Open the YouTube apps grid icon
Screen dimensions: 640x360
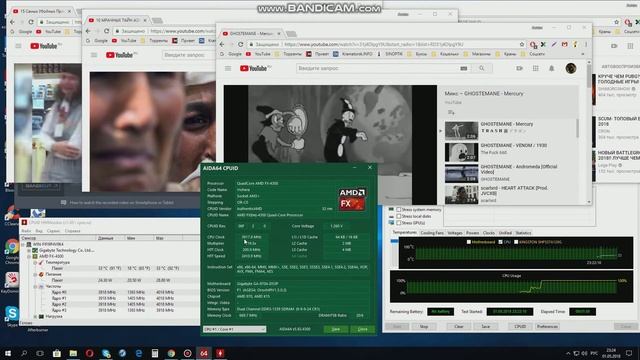click(536, 68)
